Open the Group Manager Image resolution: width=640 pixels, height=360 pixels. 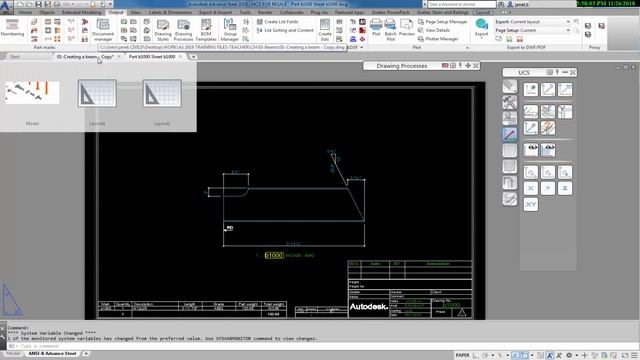(x=229, y=30)
